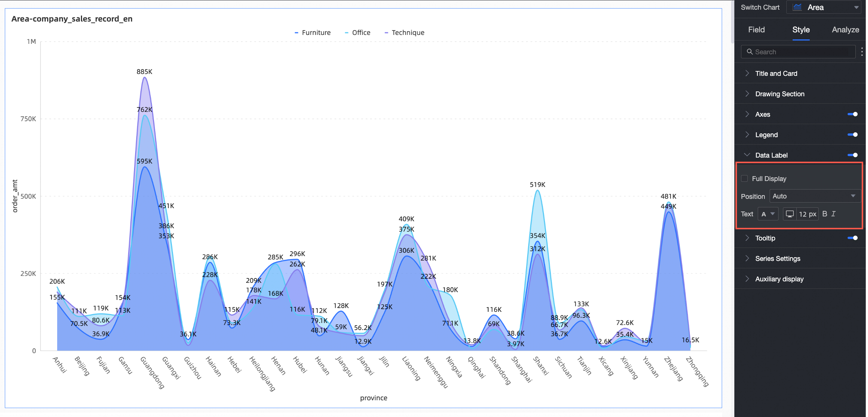Click the 296K data label at Hubei
Image resolution: width=868 pixels, height=417 pixels.
(297, 254)
